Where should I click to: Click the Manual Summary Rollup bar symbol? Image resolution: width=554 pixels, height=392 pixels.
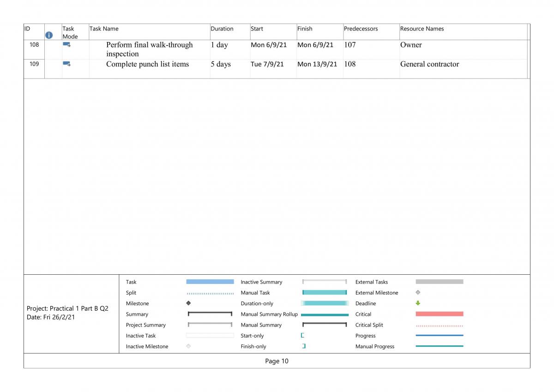[325, 314]
